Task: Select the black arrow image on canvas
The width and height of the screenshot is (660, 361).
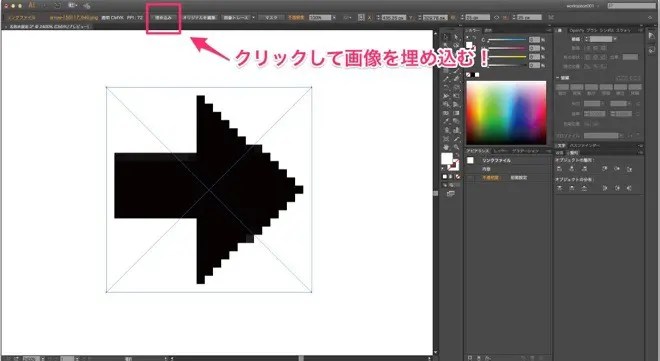Action: click(x=209, y=189)
